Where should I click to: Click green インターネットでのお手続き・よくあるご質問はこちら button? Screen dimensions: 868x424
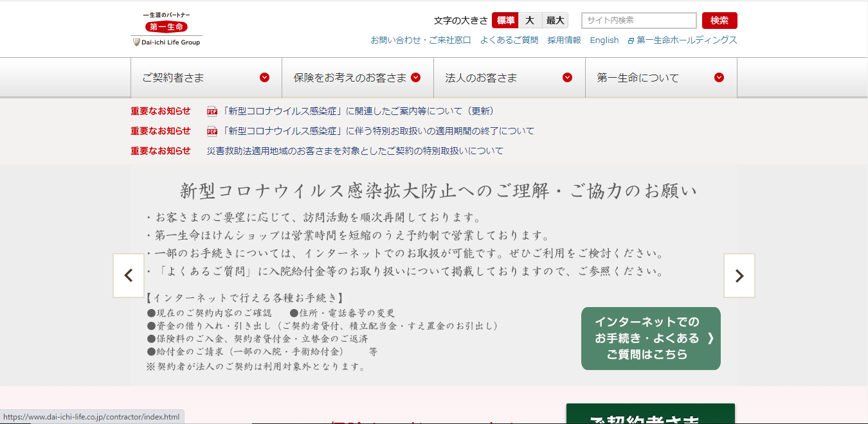pyautogui.click(x=651, y=339)
